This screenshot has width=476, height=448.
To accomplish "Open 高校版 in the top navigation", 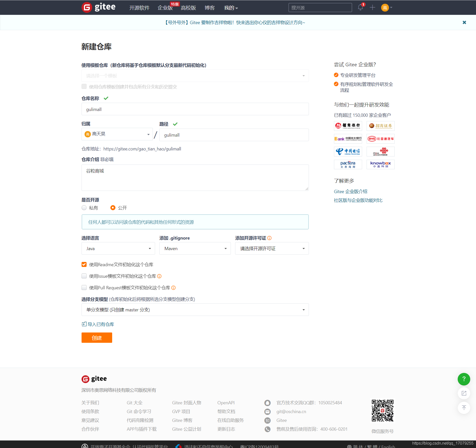I will point(188,8).
